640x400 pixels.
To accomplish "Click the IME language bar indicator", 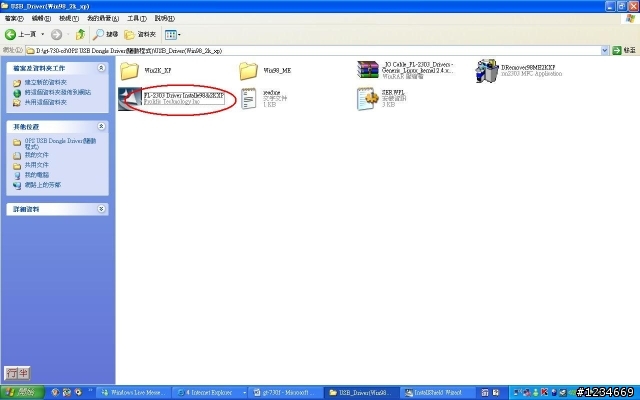I will coord(17,373).
